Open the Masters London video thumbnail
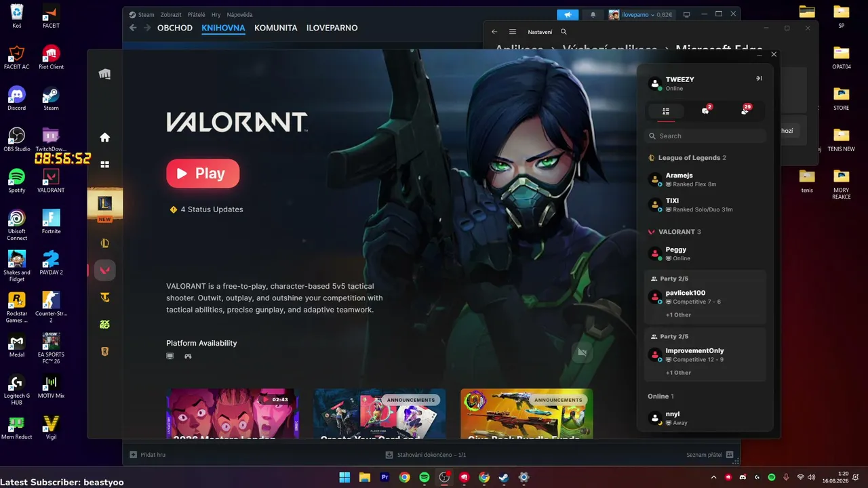This screenshot has width=868, height=488. point(233,413)
